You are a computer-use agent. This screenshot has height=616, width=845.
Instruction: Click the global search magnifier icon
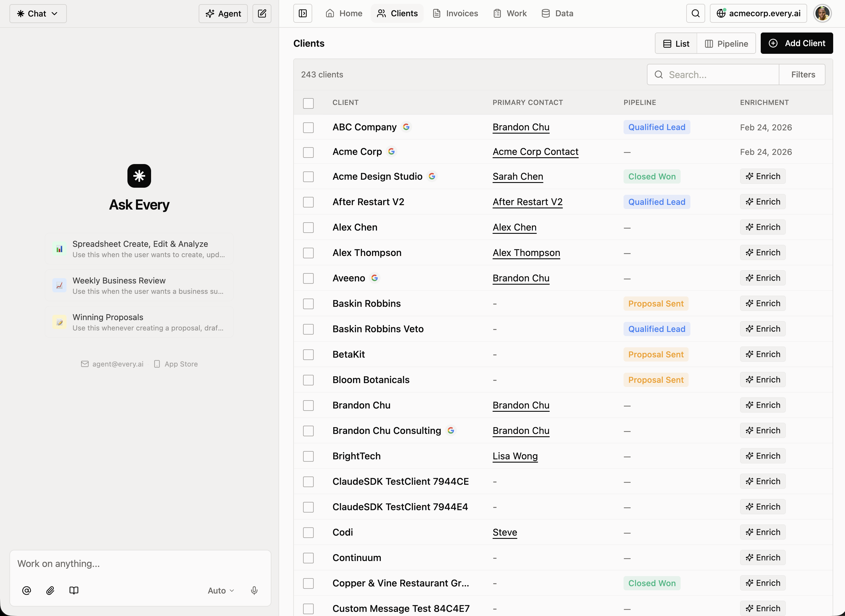click(695, 13)
